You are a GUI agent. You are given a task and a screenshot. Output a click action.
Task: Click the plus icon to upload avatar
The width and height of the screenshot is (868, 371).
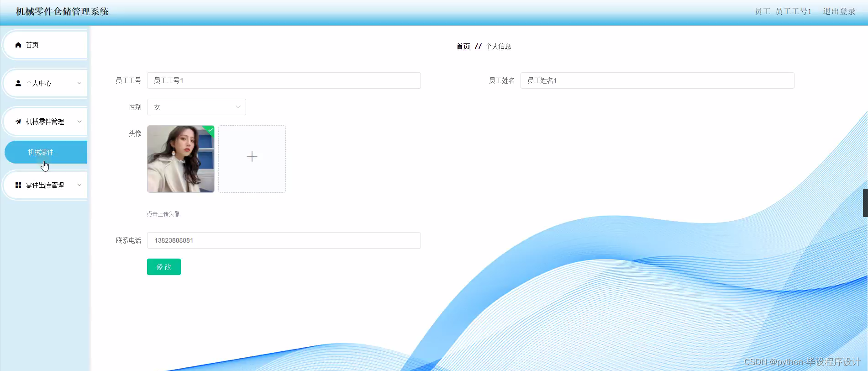[252, 157]
